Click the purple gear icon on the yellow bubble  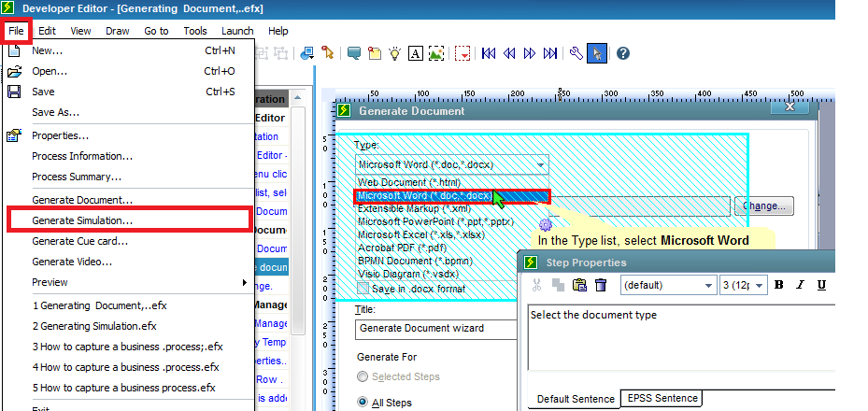point(546,224)
